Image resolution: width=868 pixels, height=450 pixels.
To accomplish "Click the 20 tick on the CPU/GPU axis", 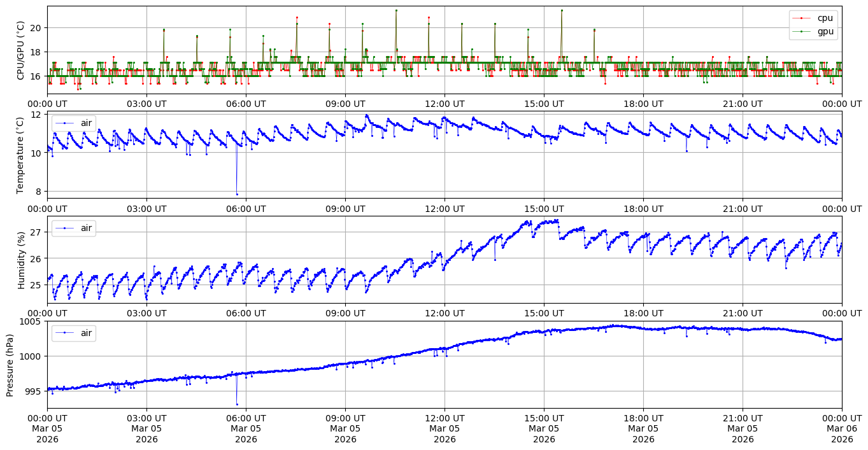I will click(36, 28).
